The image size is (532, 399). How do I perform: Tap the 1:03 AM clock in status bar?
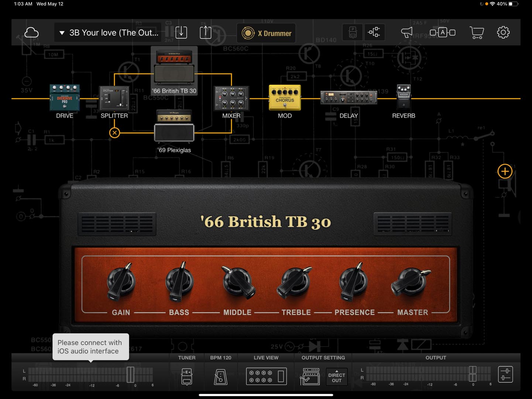pos(23,4)
